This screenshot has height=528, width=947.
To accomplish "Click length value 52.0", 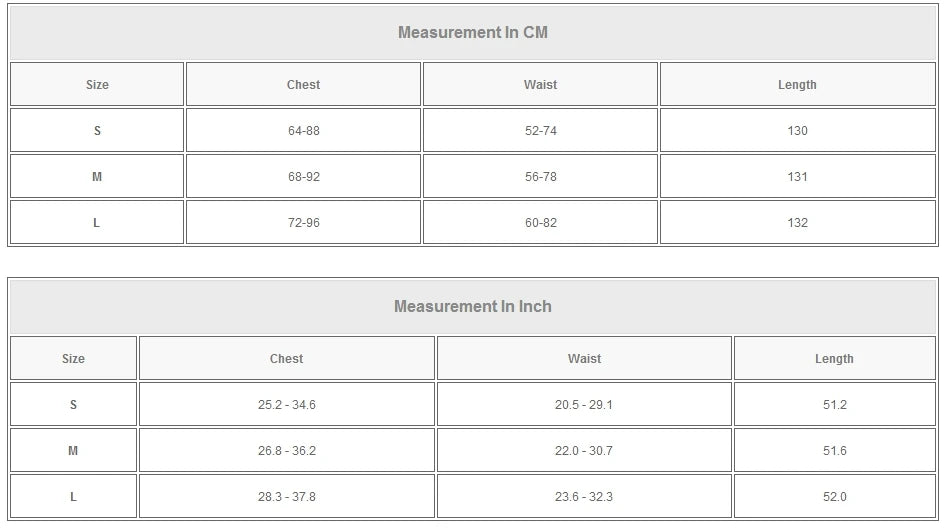I will [834, 497].
